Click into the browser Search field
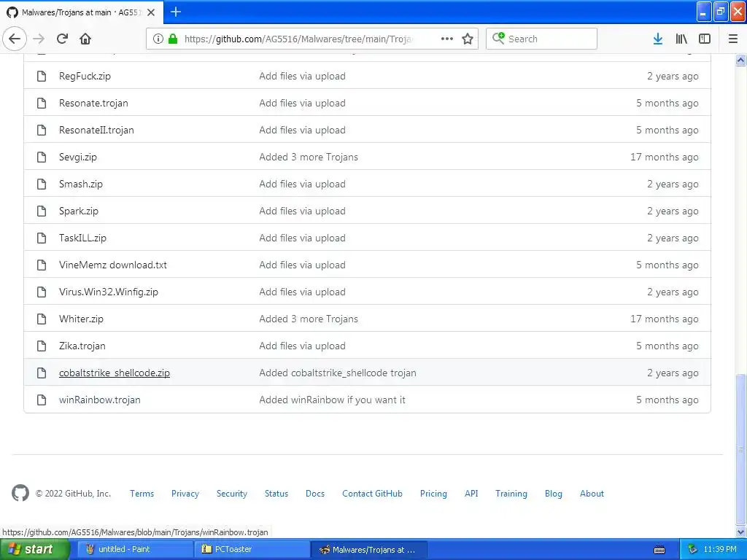This screenshot has width=747, height=560. click(542, 39)
